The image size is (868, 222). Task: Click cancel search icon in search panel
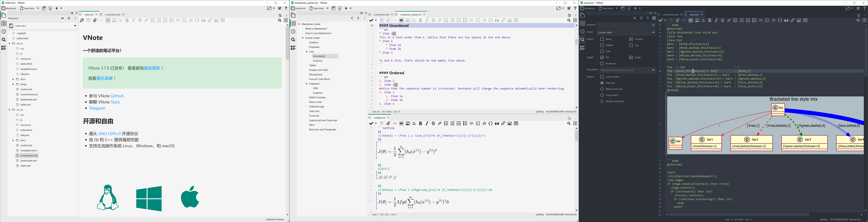point(641,18)
